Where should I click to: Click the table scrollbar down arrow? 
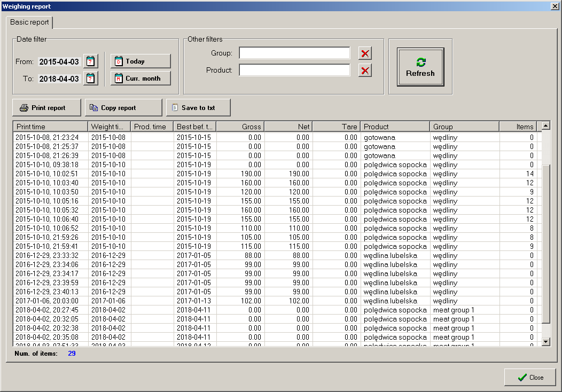point(545,342)
